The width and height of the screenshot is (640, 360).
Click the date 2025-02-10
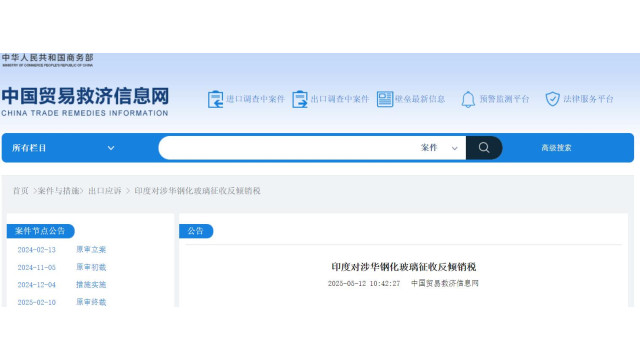pos(37,302)
